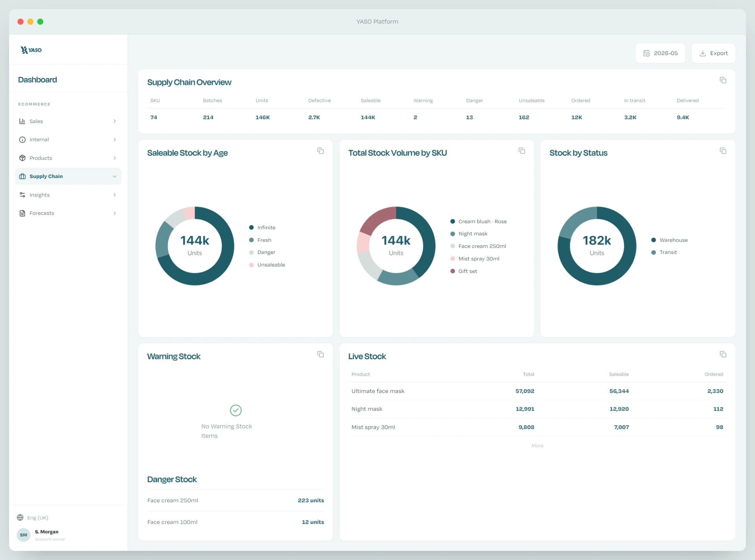Click the Mist spray 30ml legend color dot
This screenshot has width=755, height=560.
pyautogui.click(x=453, y=259)
